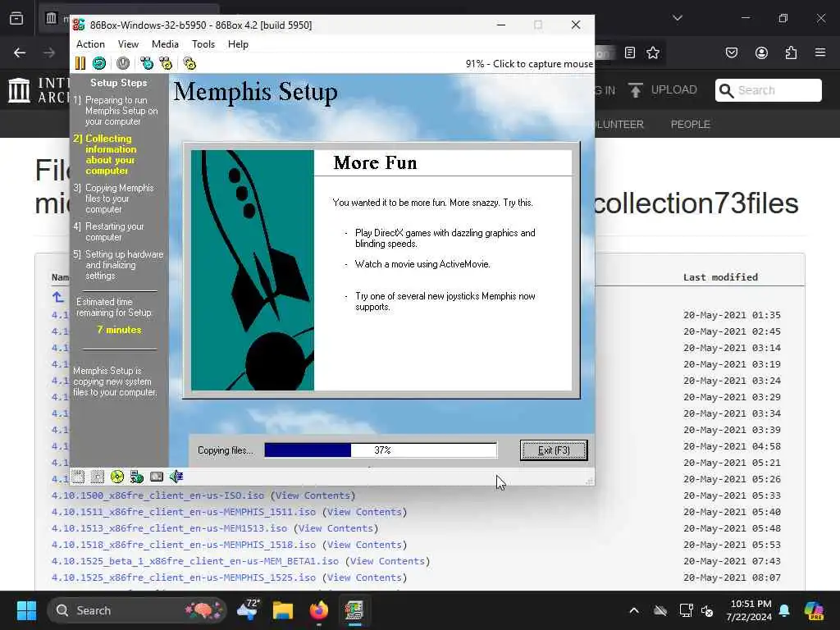Viewport: 840px width, 630px height.
Task: Click the muted volume tray icon
Action: pyautogui.click(x=707, y=610)
